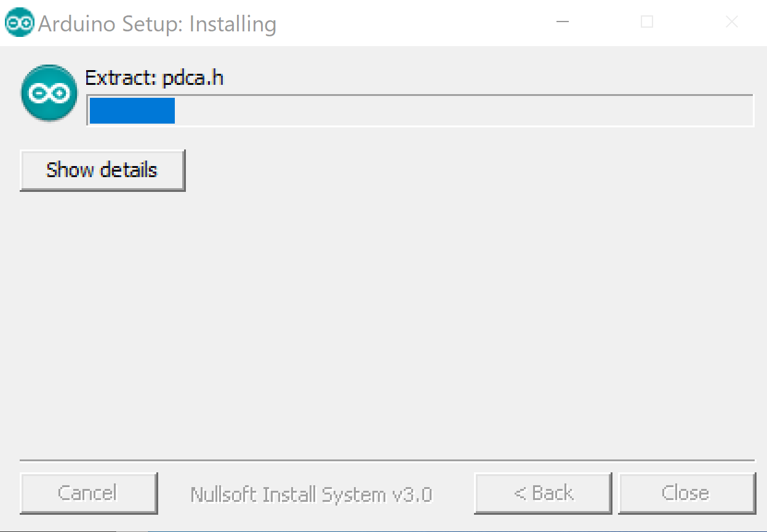Screen dimensions: 767x532
Task: Open the Show details button
Action: point(102,170)
